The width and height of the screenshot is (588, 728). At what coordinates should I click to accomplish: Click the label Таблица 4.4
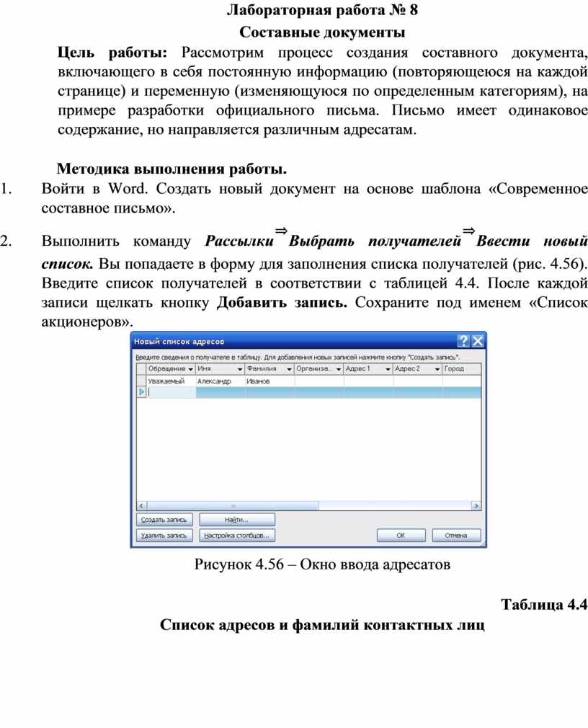click(544, 605)
